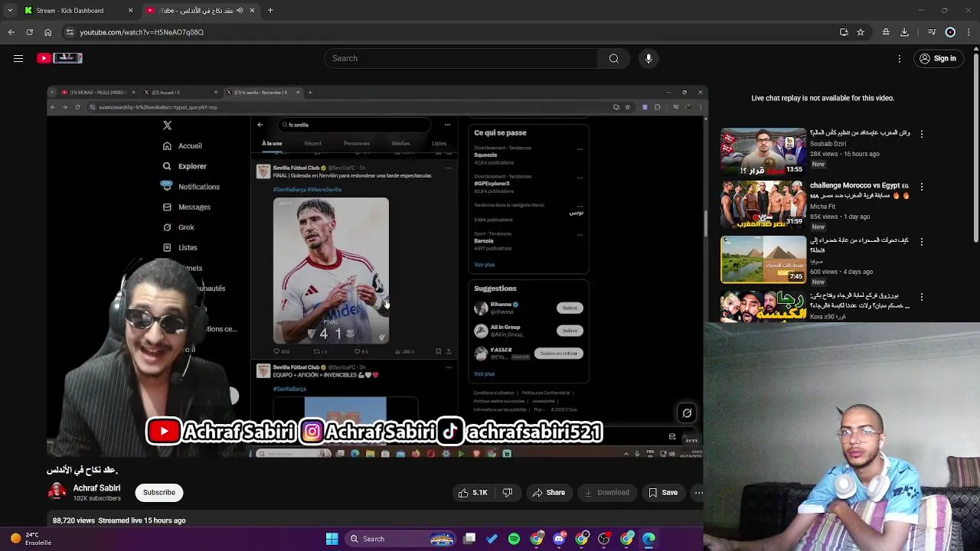980x551 pixels.
Task: Open Microsoft Edge from the taskbar
Action: (648, 539)
